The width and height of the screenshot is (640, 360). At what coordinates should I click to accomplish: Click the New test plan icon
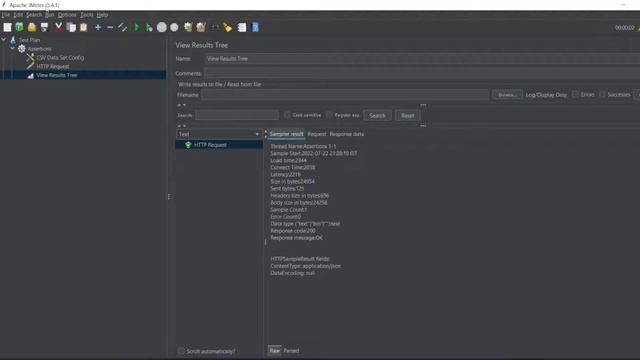pyautogui.click(x=7, y=27)
